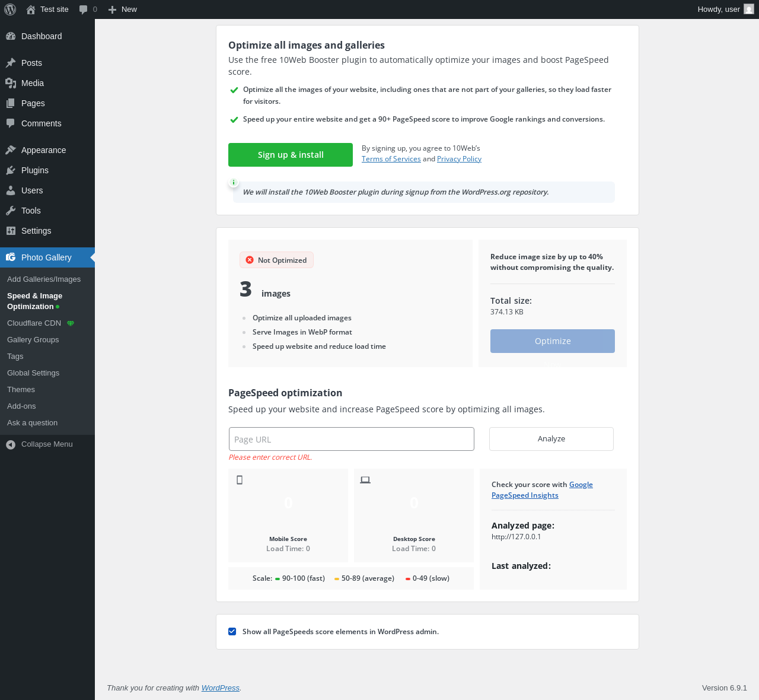Click the home icon beside Test site
Screen dimensions: 759x700
(31, 9)
